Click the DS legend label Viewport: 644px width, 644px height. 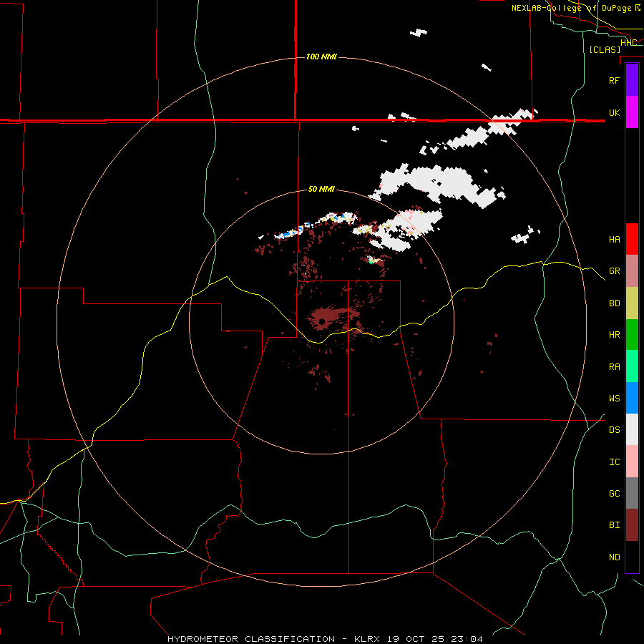tap(614, 429)
